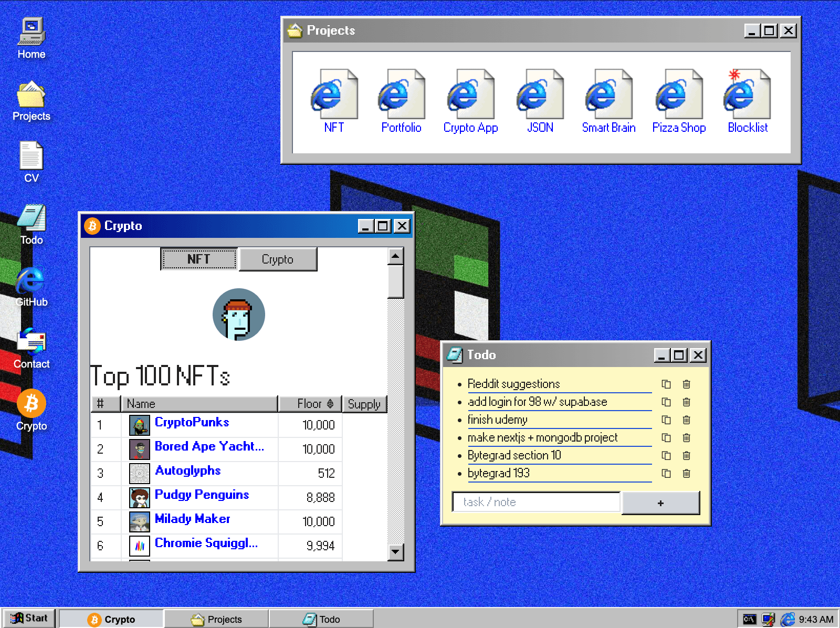
Task: Sort the NFT table by Name column
Action: (199, 404)
